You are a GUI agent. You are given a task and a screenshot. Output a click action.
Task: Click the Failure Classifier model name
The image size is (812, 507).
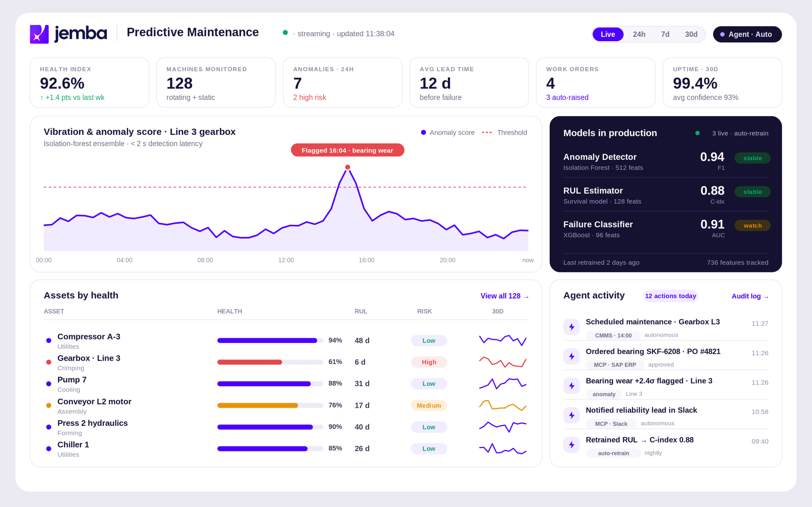click(x=598, y=224)
